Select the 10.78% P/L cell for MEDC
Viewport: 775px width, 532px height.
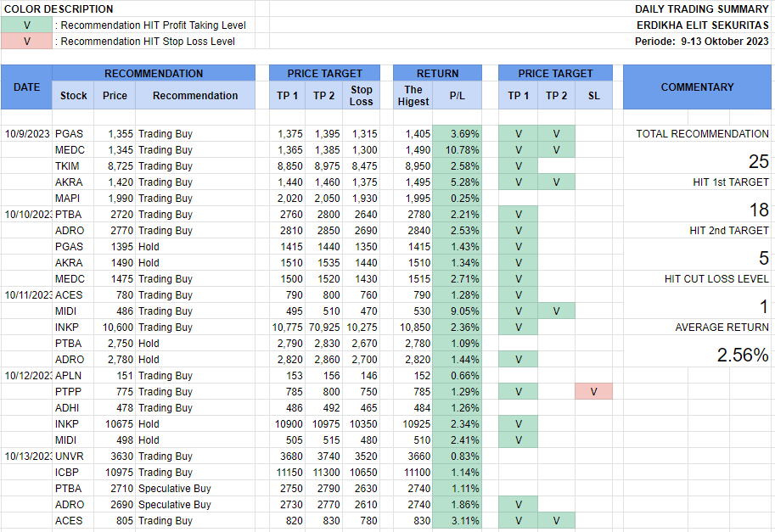click(x=458, y=150)
